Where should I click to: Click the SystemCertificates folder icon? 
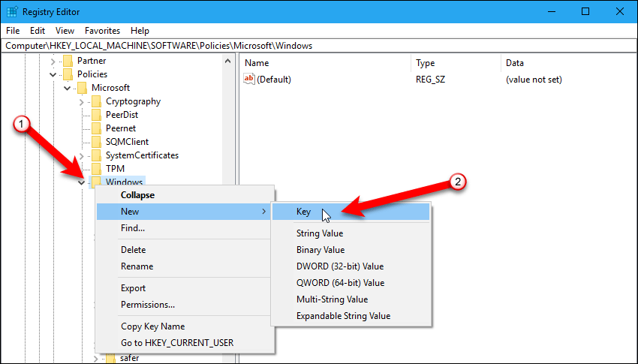pos(95,155)
